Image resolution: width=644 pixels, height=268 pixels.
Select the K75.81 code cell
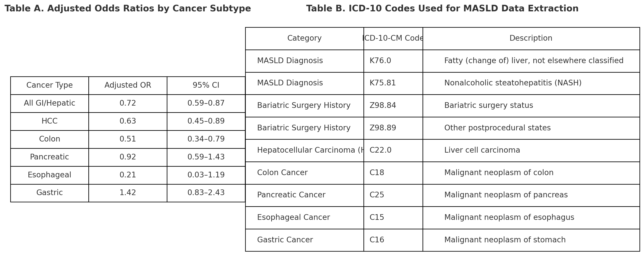click(393, 83)
